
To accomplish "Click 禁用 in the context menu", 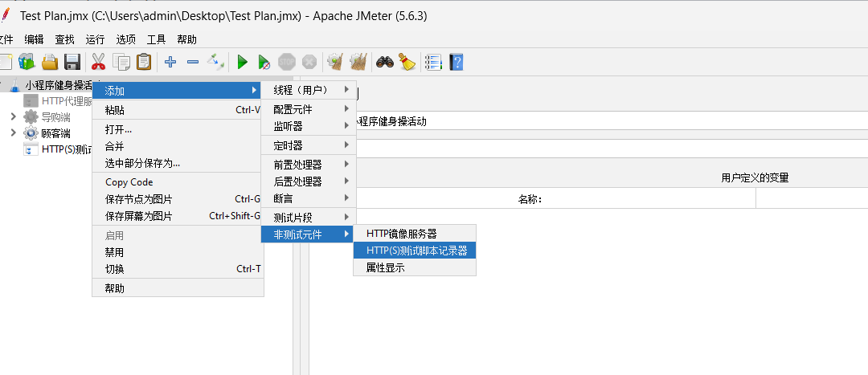I will pyautogui.click(x=177, y=252).
